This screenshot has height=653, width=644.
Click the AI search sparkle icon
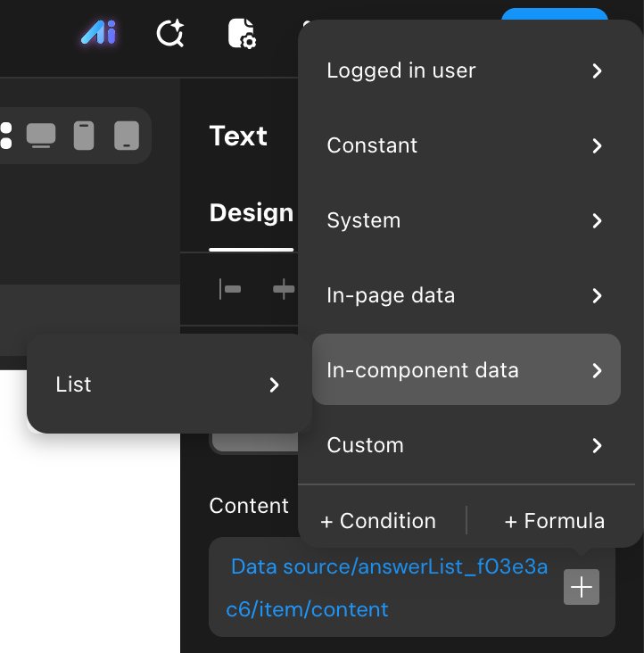tap(169, 34)
